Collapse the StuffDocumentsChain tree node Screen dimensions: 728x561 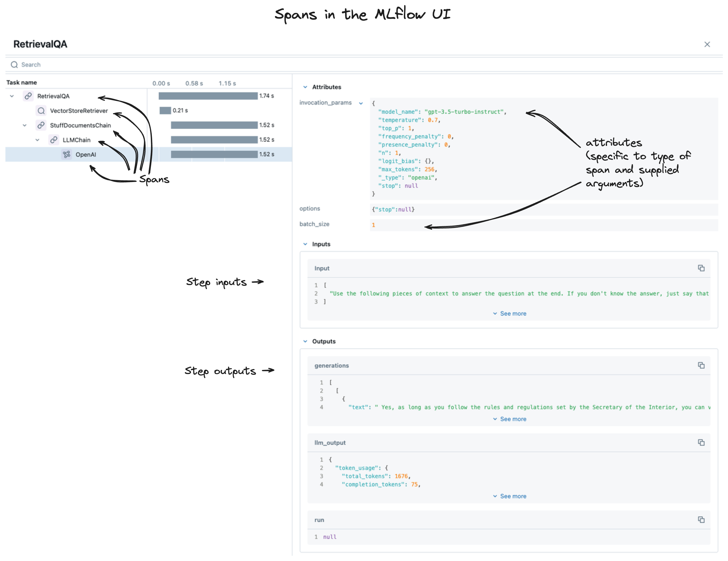25,125
